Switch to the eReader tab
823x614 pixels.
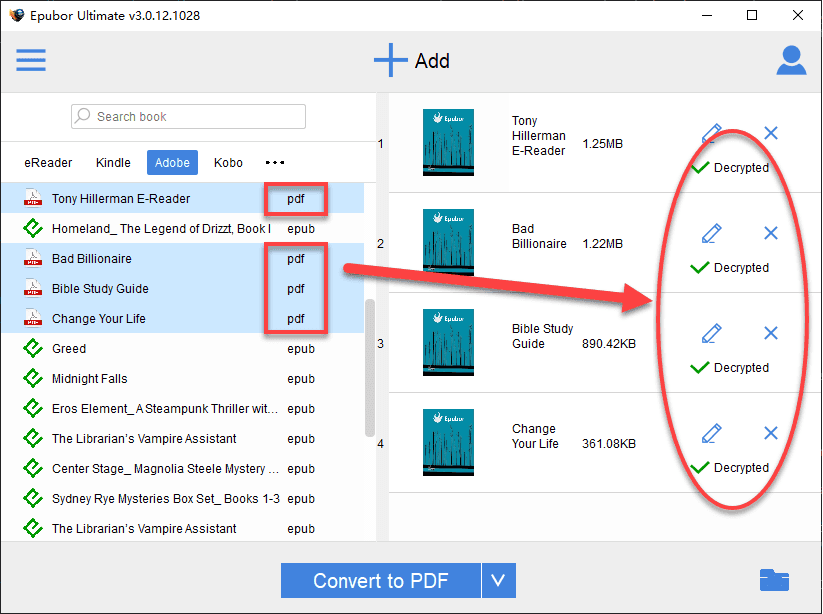[48, 163]
